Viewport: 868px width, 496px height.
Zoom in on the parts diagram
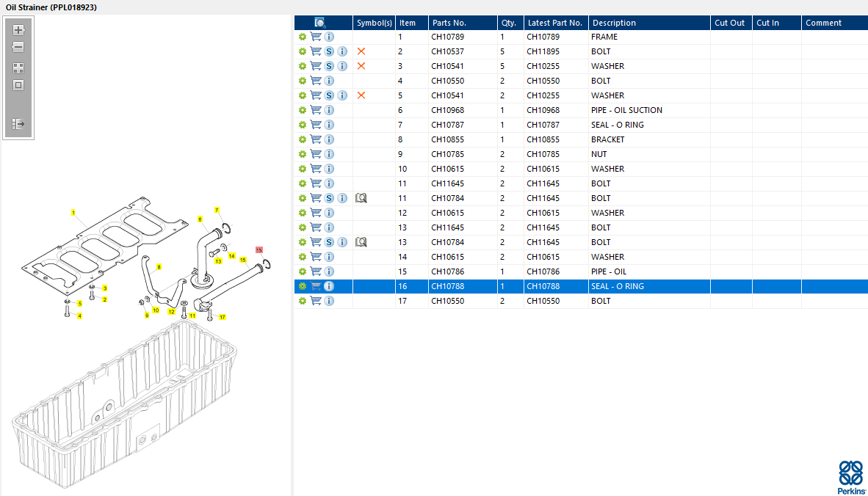(x=18, y=30)
